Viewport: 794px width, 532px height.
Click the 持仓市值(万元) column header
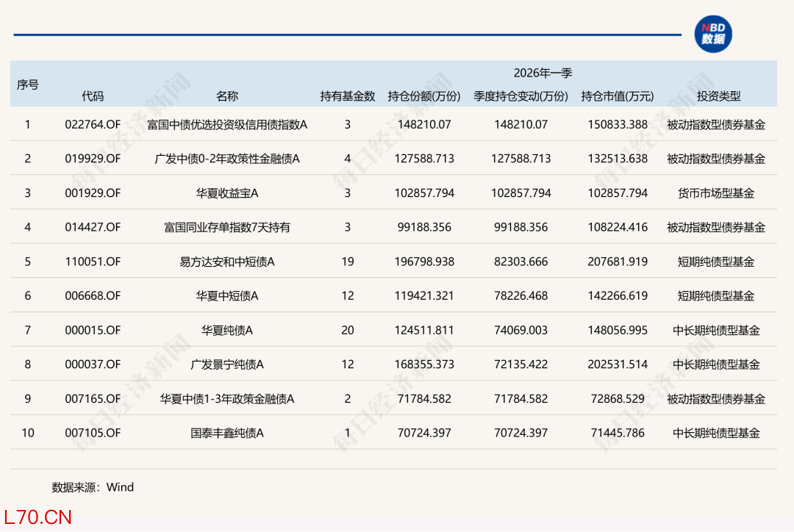617,96
